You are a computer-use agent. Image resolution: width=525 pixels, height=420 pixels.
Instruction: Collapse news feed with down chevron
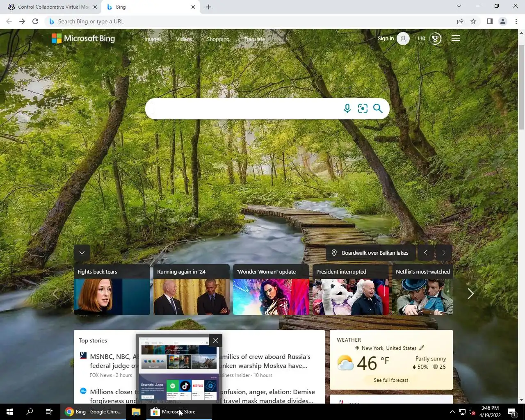tap(82, 253)
